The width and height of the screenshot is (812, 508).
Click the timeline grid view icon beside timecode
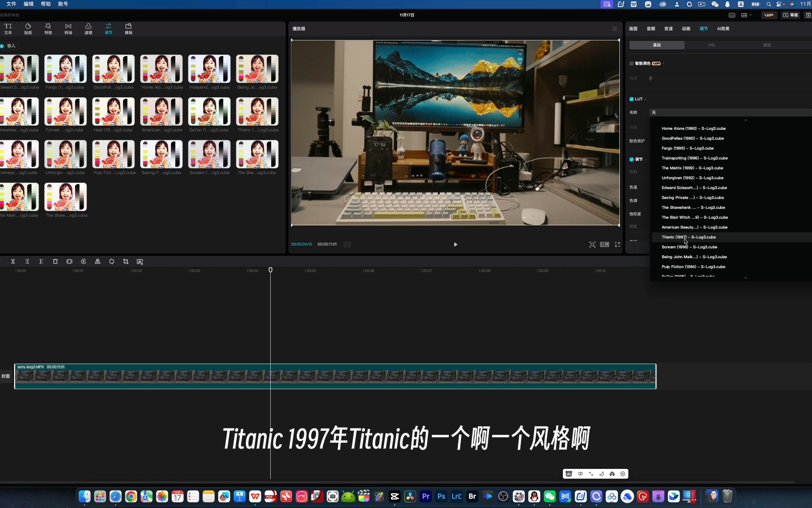347,245
